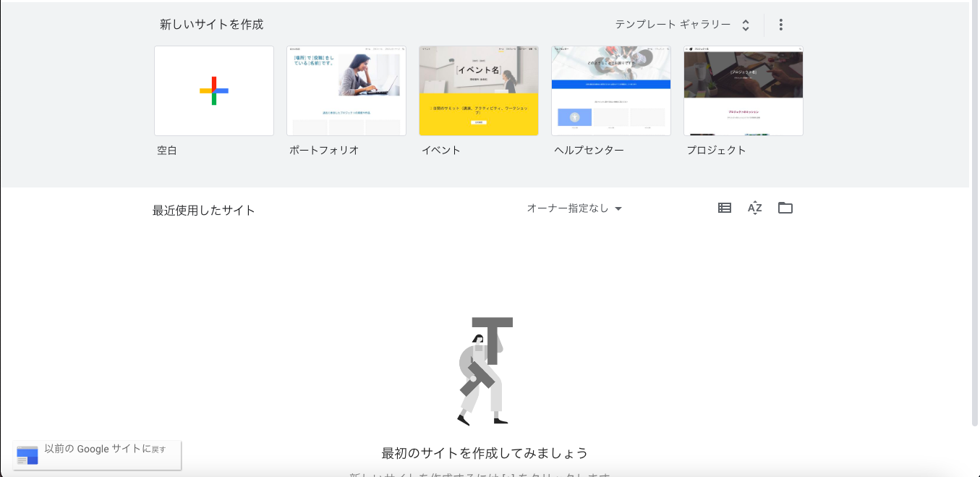The image size is (980, 477).
Task: Pick the プロジェクト template thumbnail
Action: click(x=743, y=90)
